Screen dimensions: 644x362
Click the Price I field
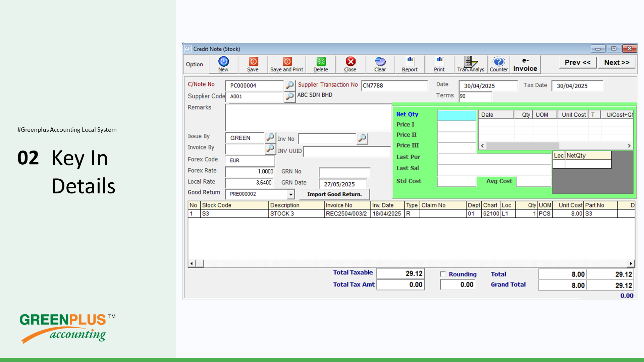[x=457, y=126]
